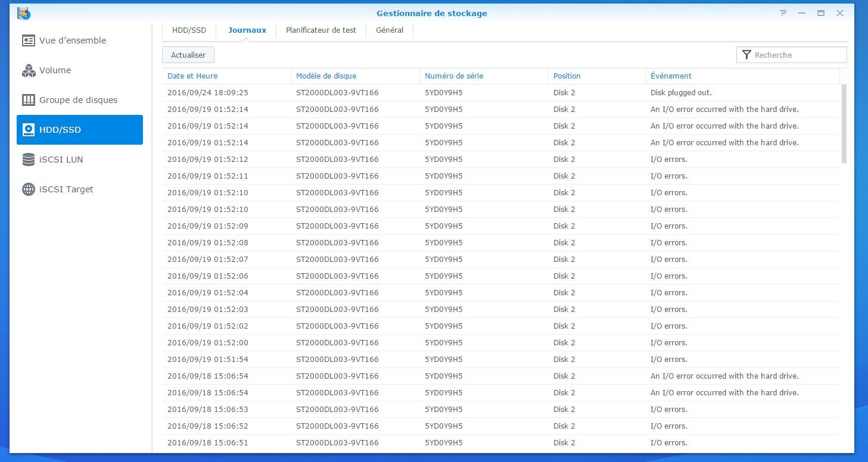868x462 pixels.
Task: Click the iSCSI Target globe icon
Action: 29,189
